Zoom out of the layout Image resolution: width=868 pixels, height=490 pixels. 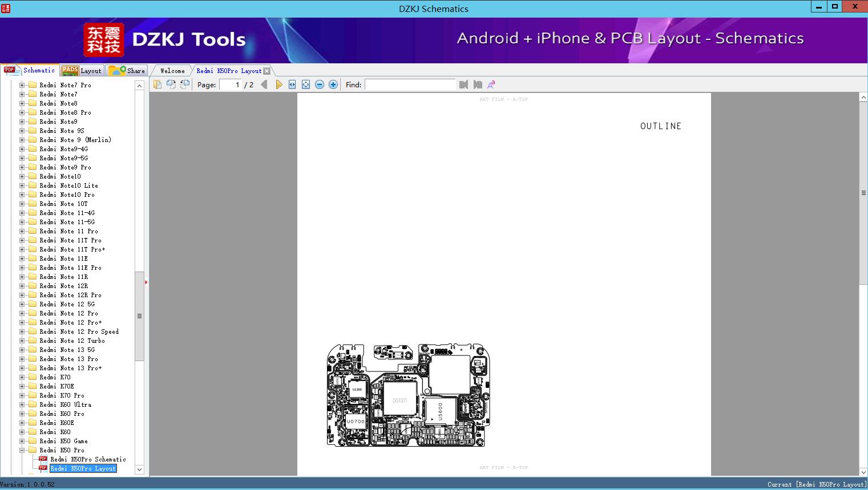click(x=320, y=84)
